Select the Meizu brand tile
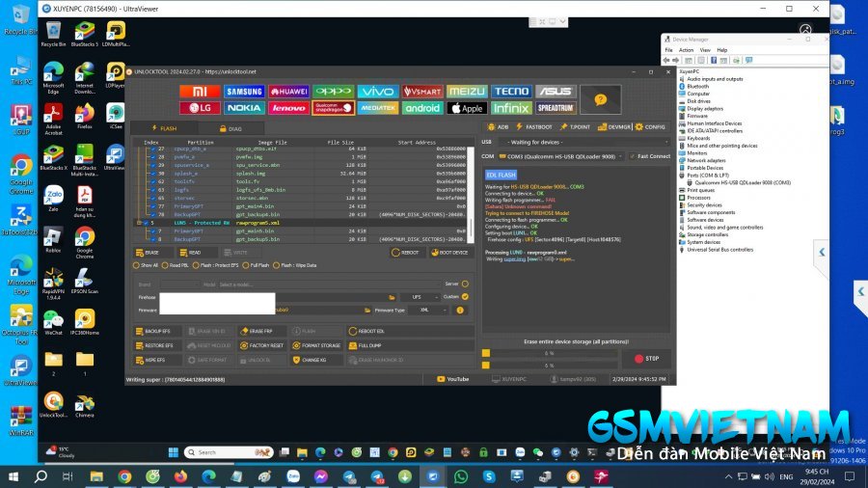The height and width of the screenshot is (488, 868). pyautogui.click(x=467, y=92)
